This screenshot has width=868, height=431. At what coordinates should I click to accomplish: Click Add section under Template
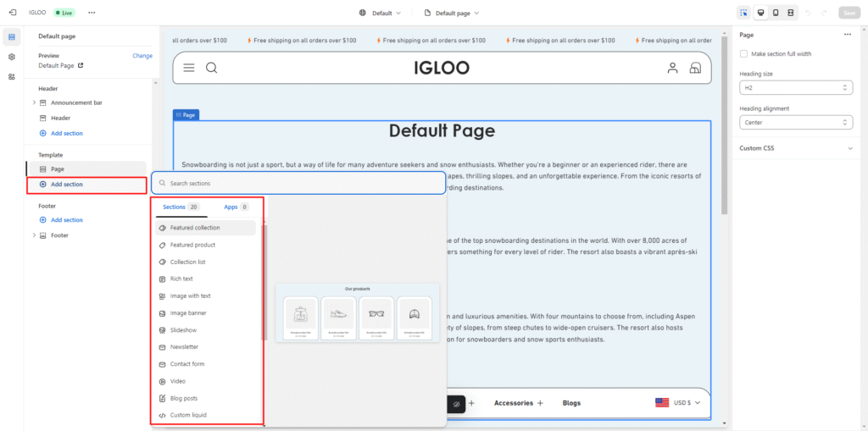coord(66,184)
